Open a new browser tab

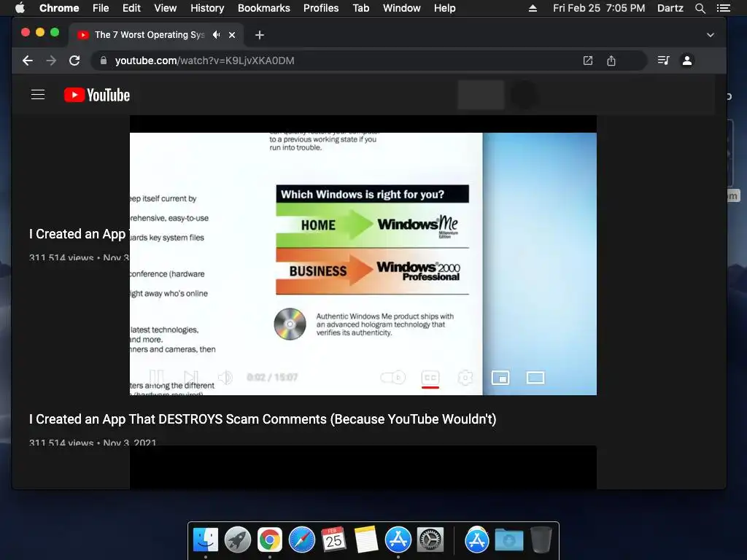click(259, 35)
